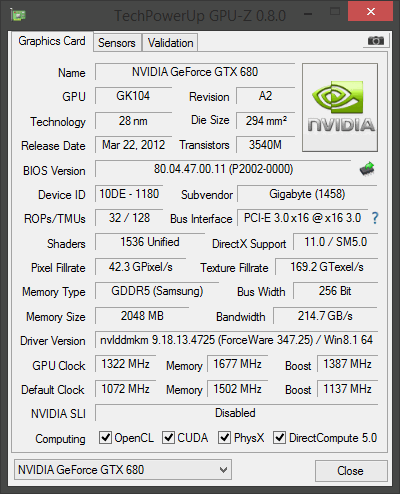This screenshot has width=400, height=494.
Task: Switch to the Sensors tab
Action: tap(117, 43)
